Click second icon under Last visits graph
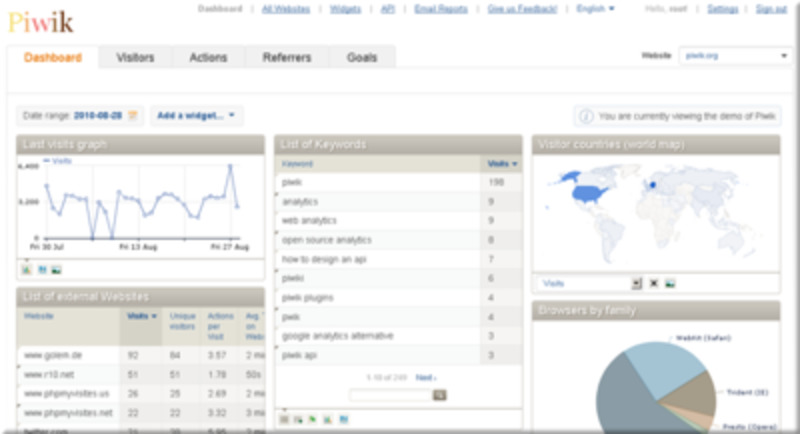Viewport: 800px width, 434px height. pyautogui.click(x=42, y=269)
